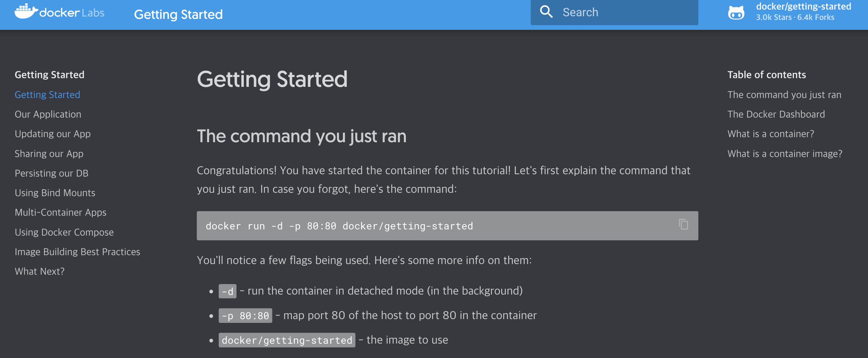Select the highlighted Getting Started sidebar link
This screenshot has height=358, width=868.
[x=47, y=95]
